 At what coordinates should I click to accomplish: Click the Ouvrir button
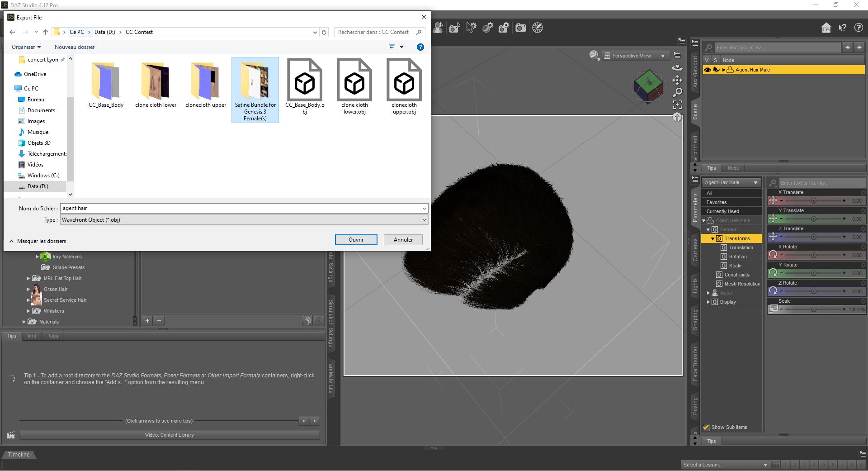click(356, 240)
